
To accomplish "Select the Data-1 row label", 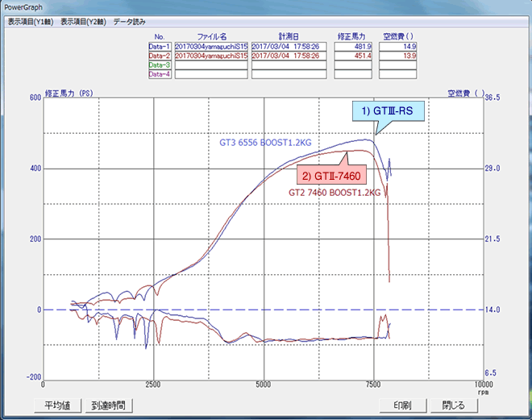I will 159,47.
